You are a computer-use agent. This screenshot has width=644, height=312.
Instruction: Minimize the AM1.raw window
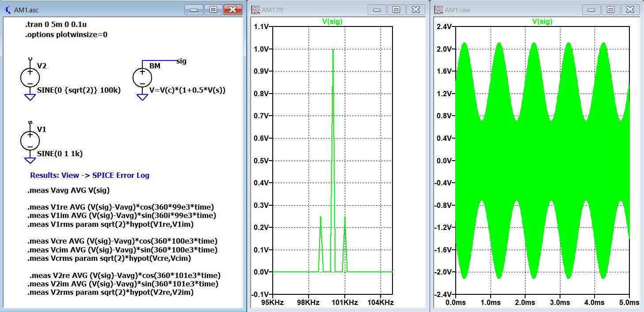(x=592, y=9)
